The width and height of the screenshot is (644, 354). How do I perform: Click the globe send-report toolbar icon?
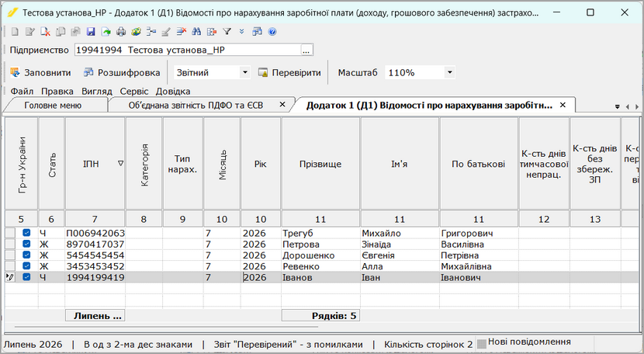(136, 32)
